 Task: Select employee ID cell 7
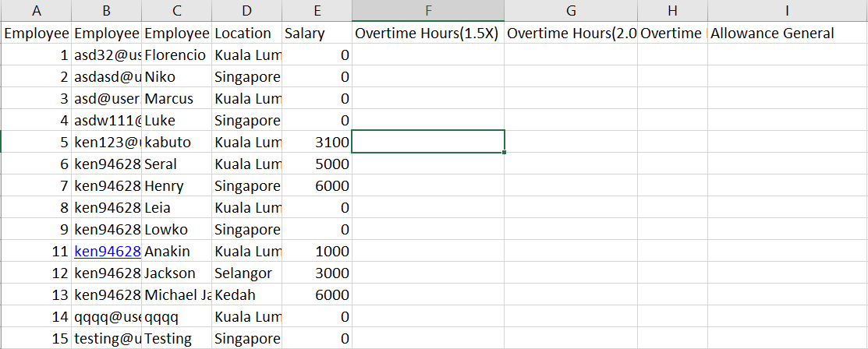pos(37,186)
